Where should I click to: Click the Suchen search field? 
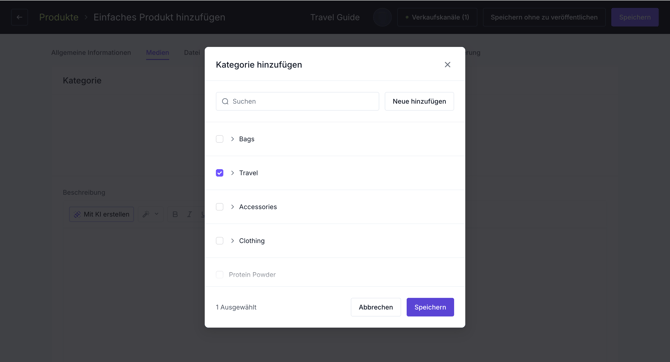click(297, 101)
